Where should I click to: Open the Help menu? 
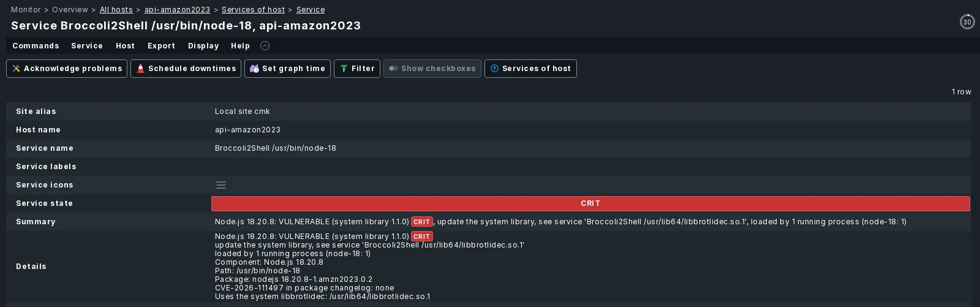point(240,46)
